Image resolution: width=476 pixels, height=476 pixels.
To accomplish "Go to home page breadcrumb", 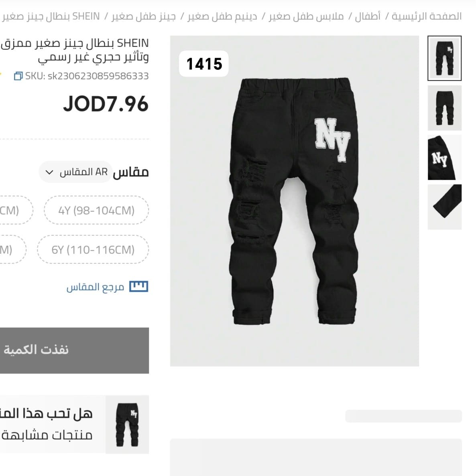I will tap(427, 16).
